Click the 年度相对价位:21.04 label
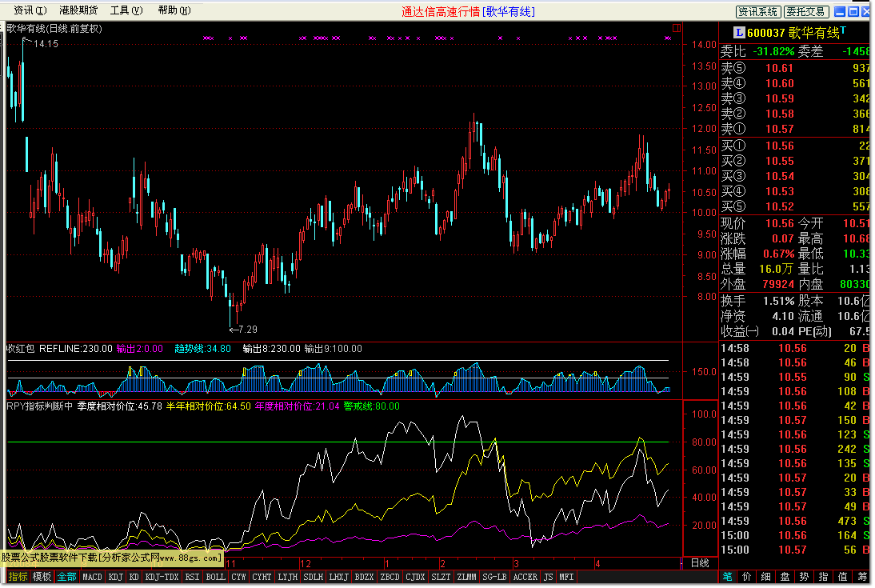Screen dimensions: 875x588 coord(297,406)
